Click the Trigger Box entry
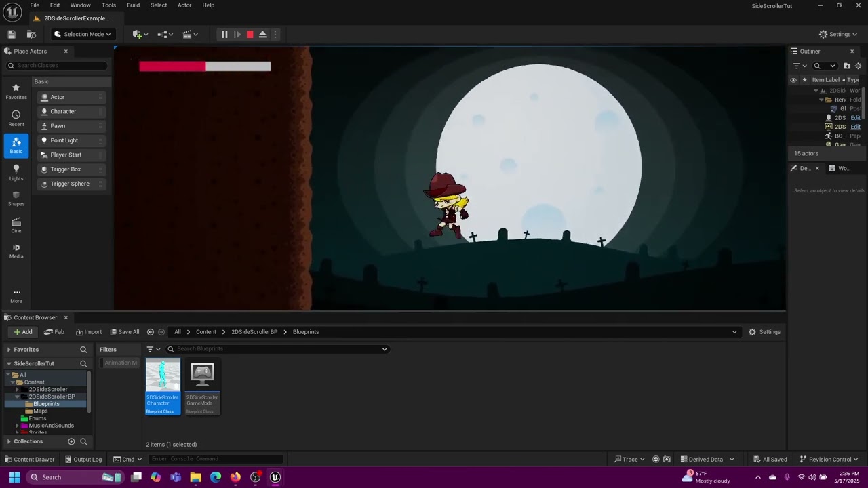The height and width of the screenshot is (488, 868). pos(71,169)
